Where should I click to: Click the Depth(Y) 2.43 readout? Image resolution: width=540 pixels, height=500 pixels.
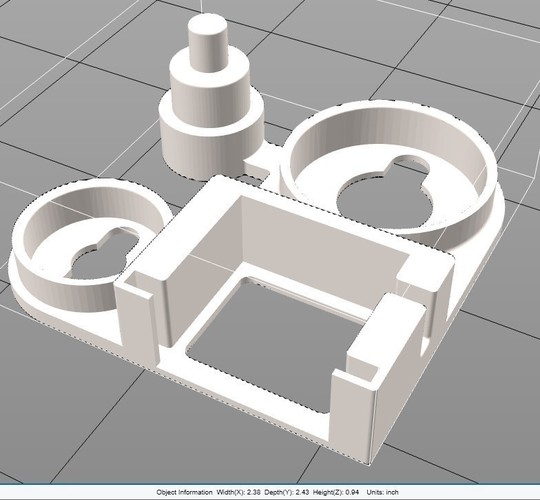(287, 492)
